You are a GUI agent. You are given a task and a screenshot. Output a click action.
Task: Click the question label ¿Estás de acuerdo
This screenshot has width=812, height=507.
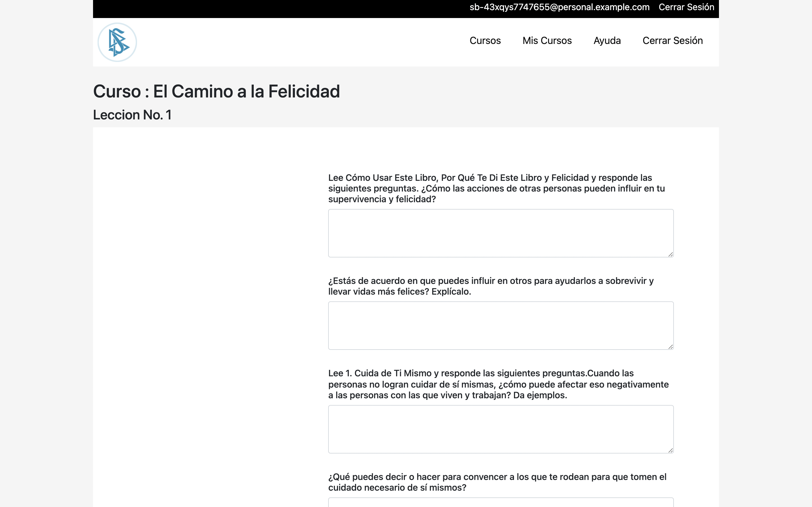click(491, 286)
